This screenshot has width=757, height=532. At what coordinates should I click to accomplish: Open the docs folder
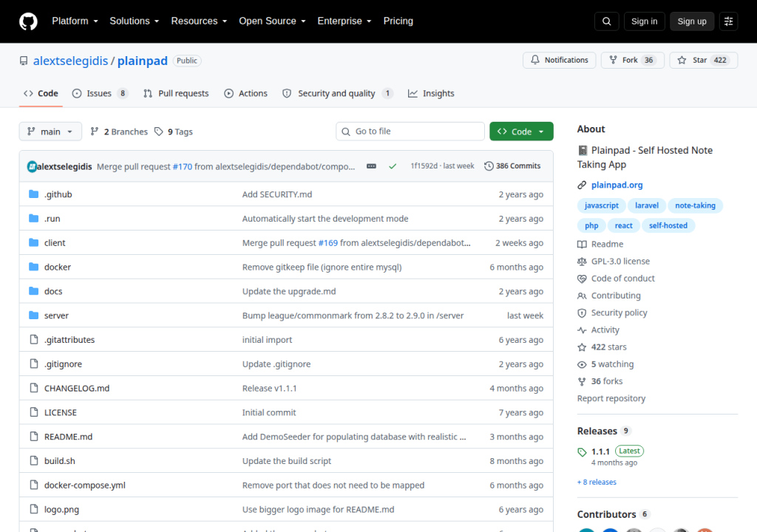pos(53,291)
